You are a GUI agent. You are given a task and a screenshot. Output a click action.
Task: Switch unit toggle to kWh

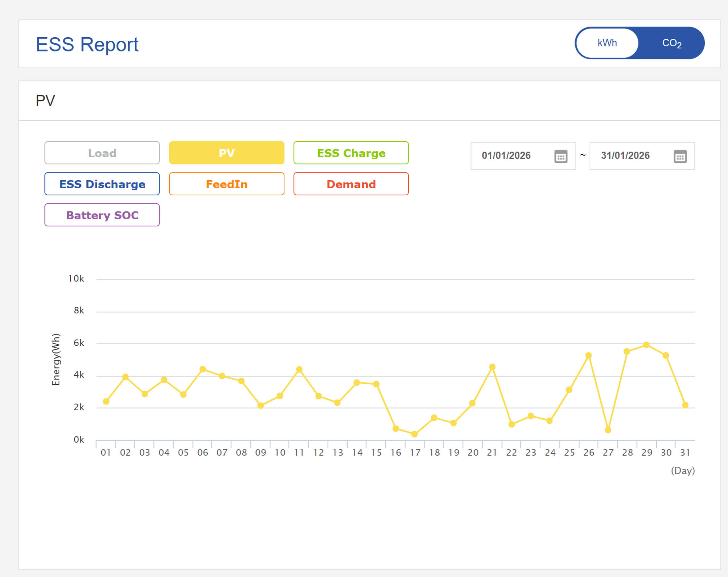(607, 43)
